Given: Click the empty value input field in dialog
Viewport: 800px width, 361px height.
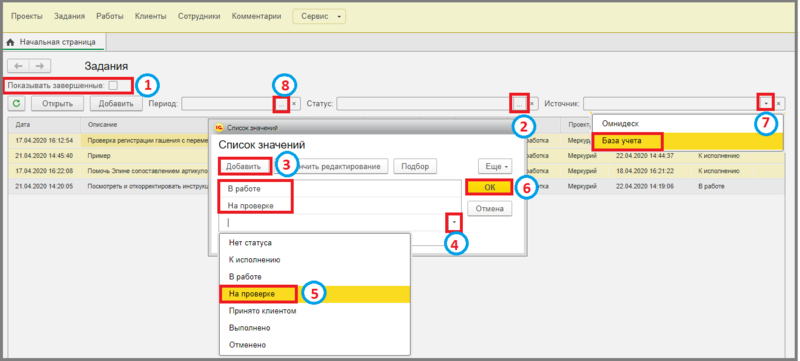Looking at the screenshot, I should pyautogui.click(x=333, y=223).
